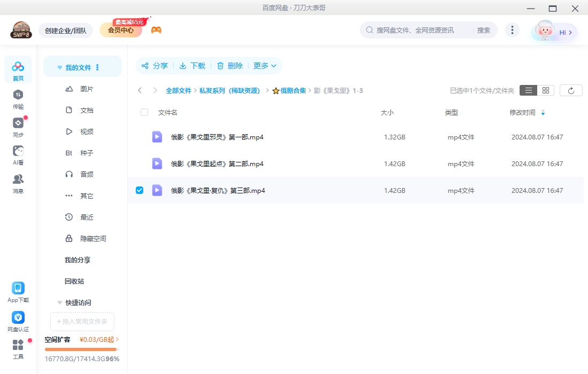Click the AI看 sidebar icon
588x374 pixels.
click(18, 151)
